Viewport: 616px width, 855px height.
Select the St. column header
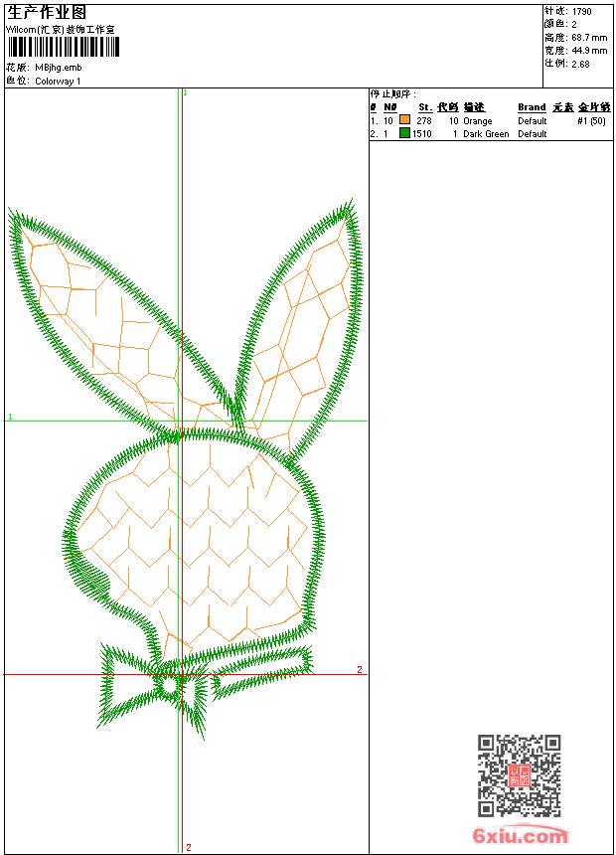424,107
